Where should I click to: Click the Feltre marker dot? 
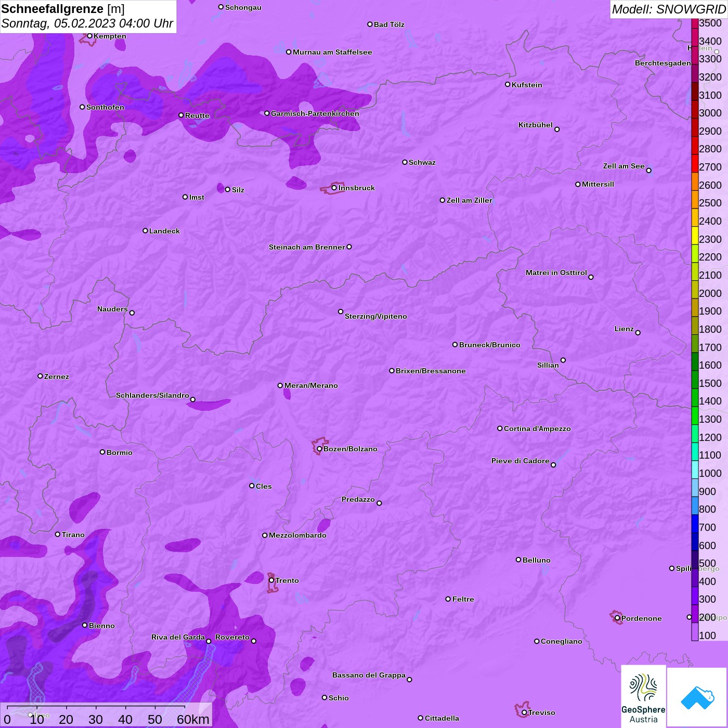448,599
